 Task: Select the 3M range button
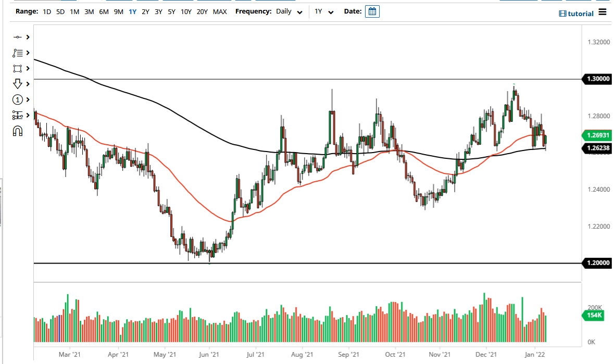pos(89,11)
